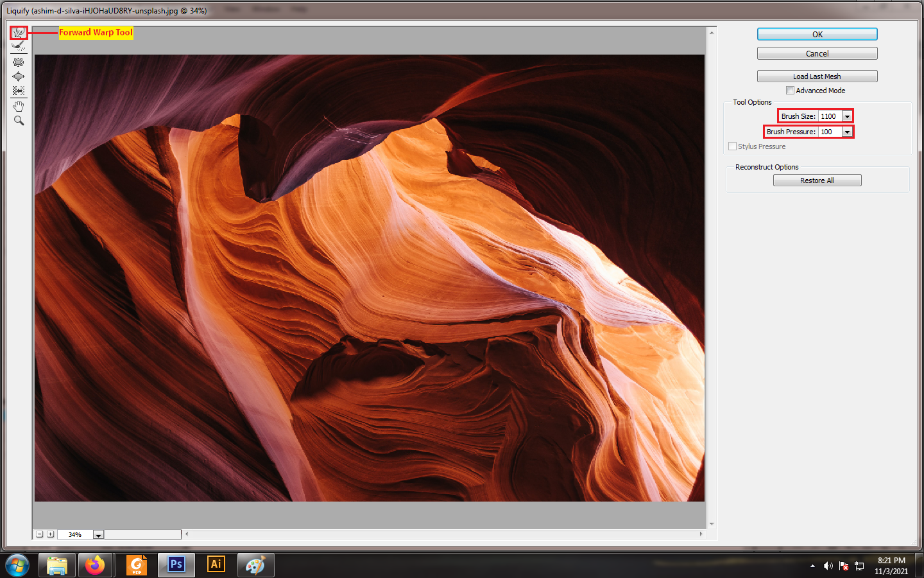Click the Load Last Mesh button
Screen dimensions: 924x578
point(817,76)
